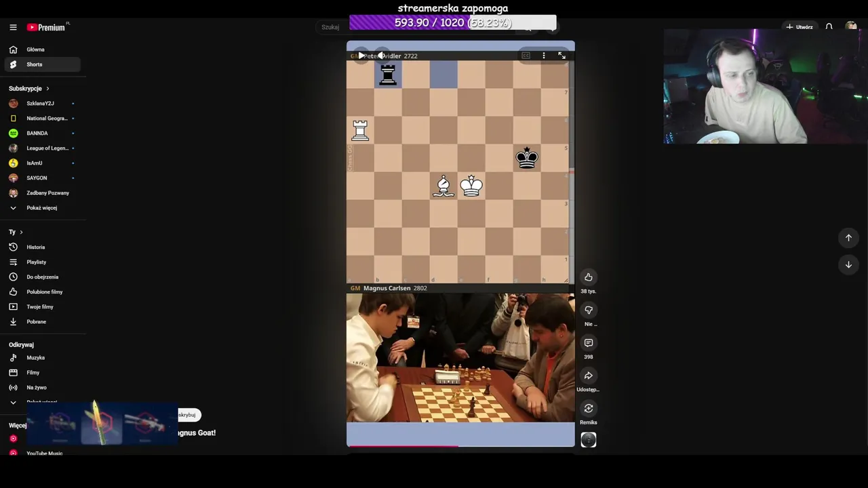Screen dimensions: 868x488
Task: Click the Short's red progress bar
Action: pyautogui.click(x=402, y=446)
